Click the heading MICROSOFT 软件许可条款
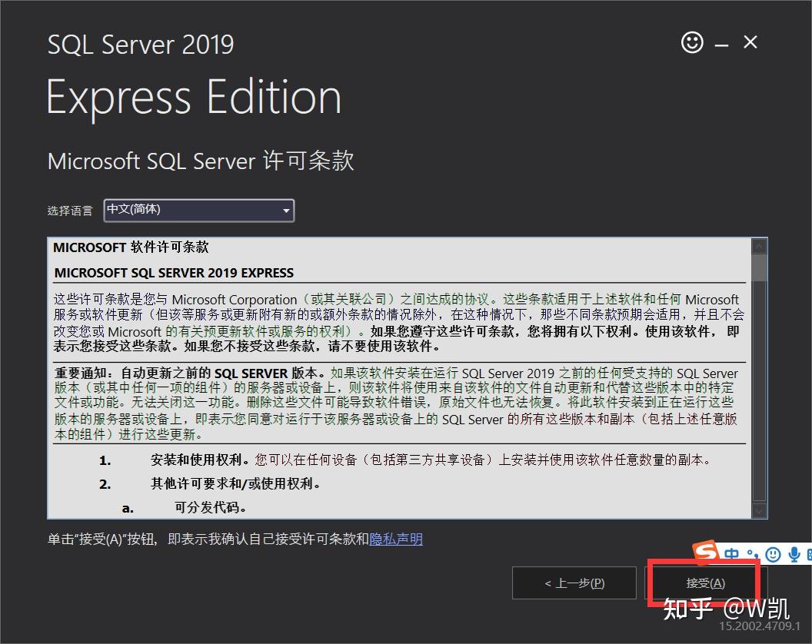Viewport: 812px width, 644px height. [x=131, y=247]
